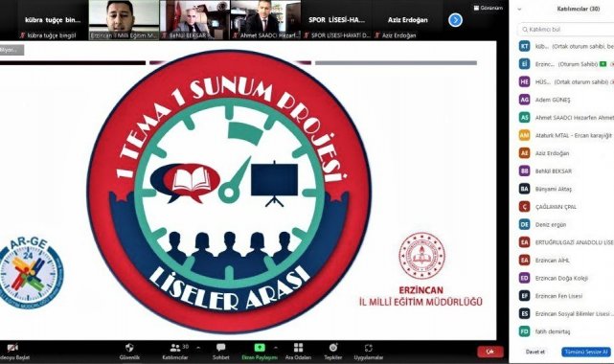Select Erzincan İl Milli Eğitim video tile
Screen dimensions: 614x364
pyautogui.click(x=124, y=20)
